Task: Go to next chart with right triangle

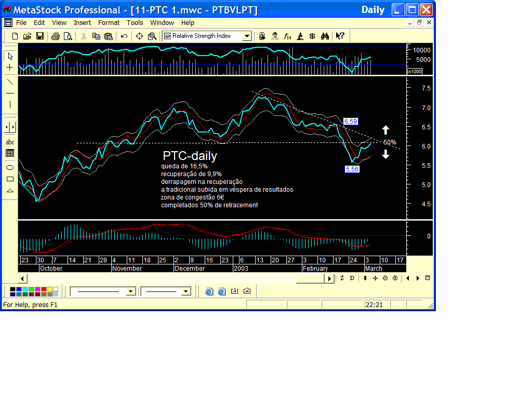Action: tap(418, 278)
